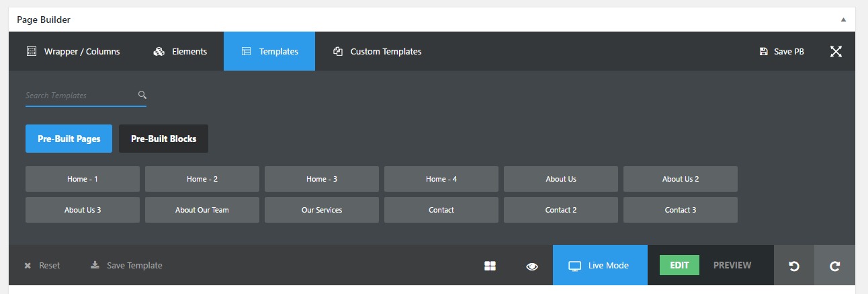Screen dimensions: 868x294
Task: Load the Home - 3 template
Action: click(x=321, y=179)
